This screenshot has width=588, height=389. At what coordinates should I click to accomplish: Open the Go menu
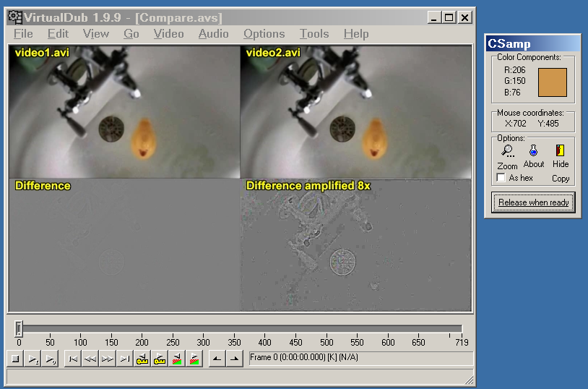131,34
